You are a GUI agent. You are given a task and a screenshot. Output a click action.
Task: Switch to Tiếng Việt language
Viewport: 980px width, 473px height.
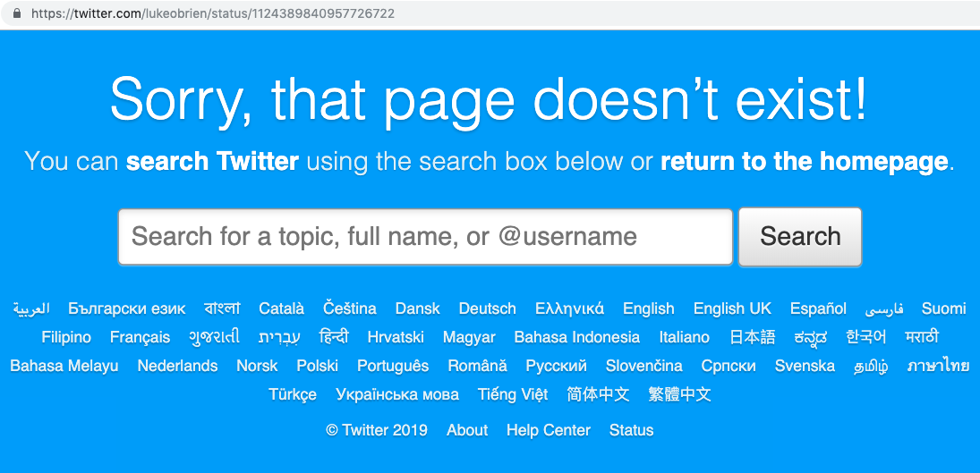[x=513, y=394]
